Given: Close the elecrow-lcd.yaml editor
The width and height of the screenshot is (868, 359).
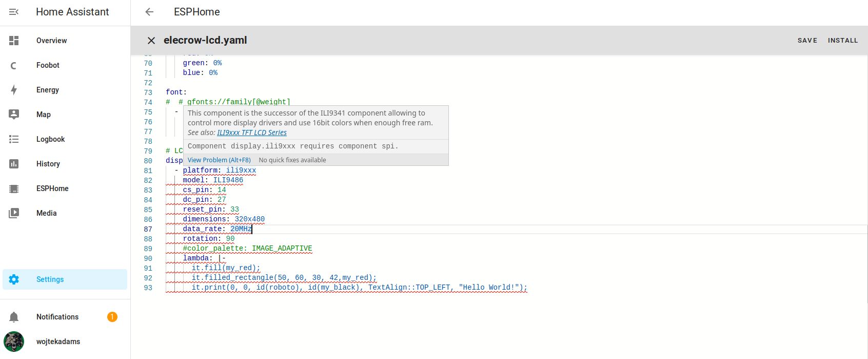Looking at the screenshot, I should (x=151, y=41).
